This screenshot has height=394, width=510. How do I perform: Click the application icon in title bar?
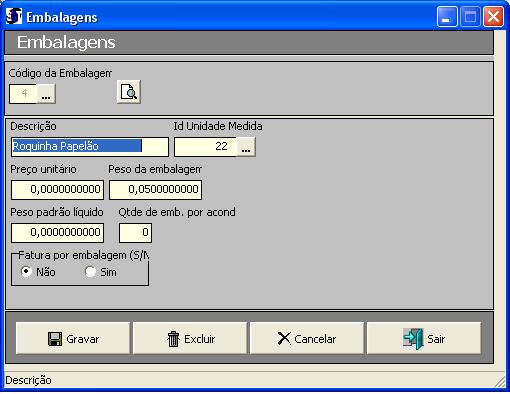coord(14,16)
